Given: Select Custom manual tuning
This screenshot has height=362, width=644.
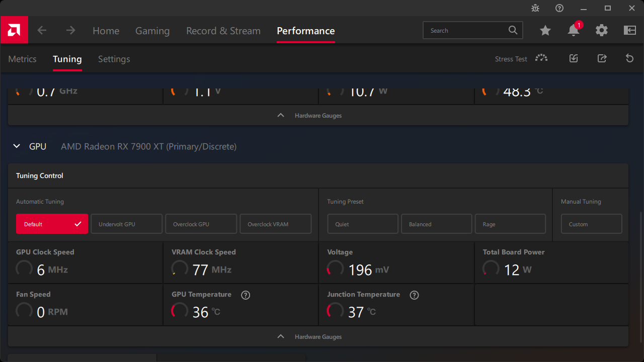Looking at the screenshot, I should pyautogui.click(x=592, y=224).
